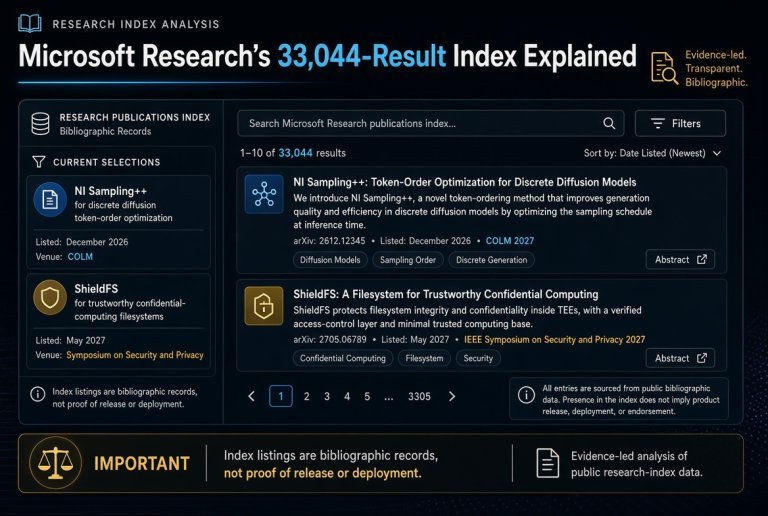Select the Diffusion Models tag

tap(330, 260)
